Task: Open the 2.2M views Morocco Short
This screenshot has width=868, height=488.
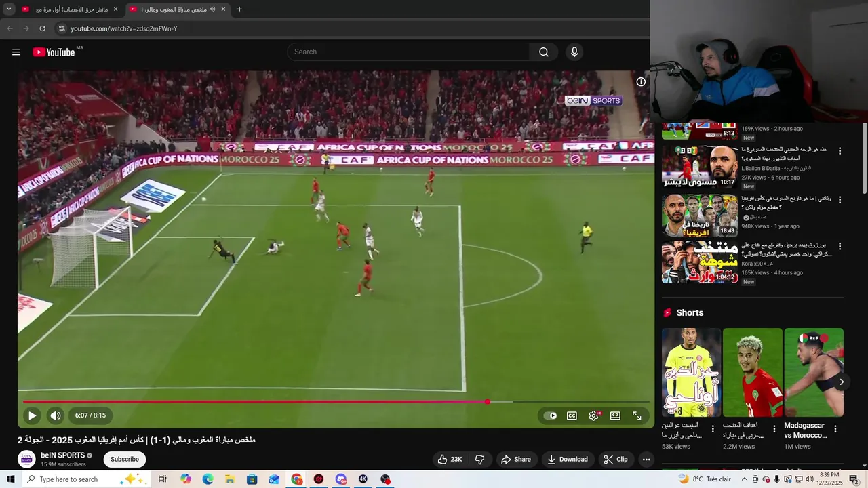Action: tap(753, 373)
